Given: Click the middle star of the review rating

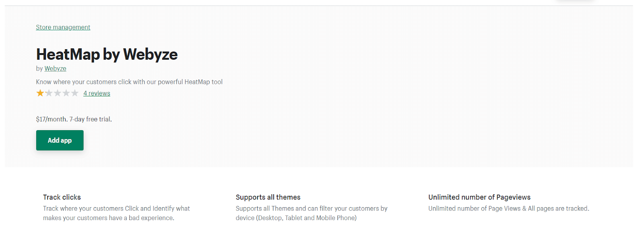Looking at the screenshot, I should tap(57, 93).
